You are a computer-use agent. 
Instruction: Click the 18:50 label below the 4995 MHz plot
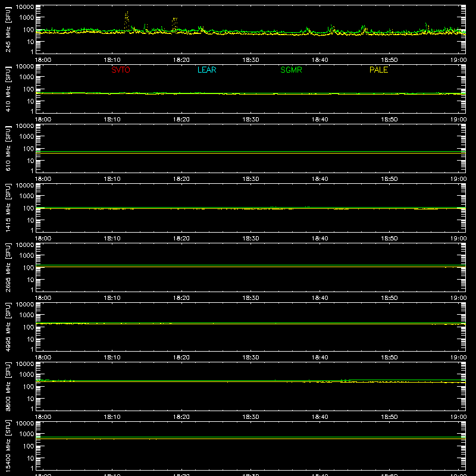(389, 358)
